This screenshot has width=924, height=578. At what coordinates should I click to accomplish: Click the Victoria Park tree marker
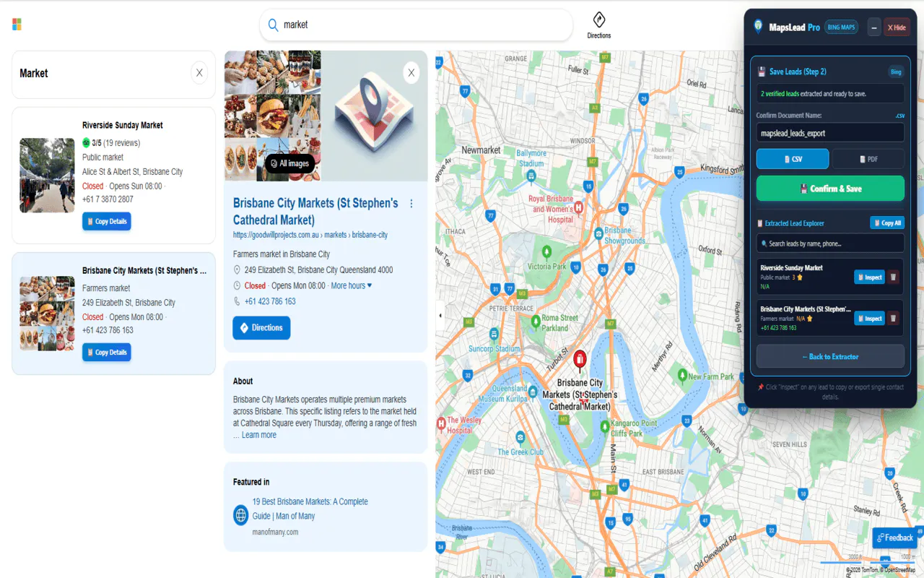tap(546, 252)
